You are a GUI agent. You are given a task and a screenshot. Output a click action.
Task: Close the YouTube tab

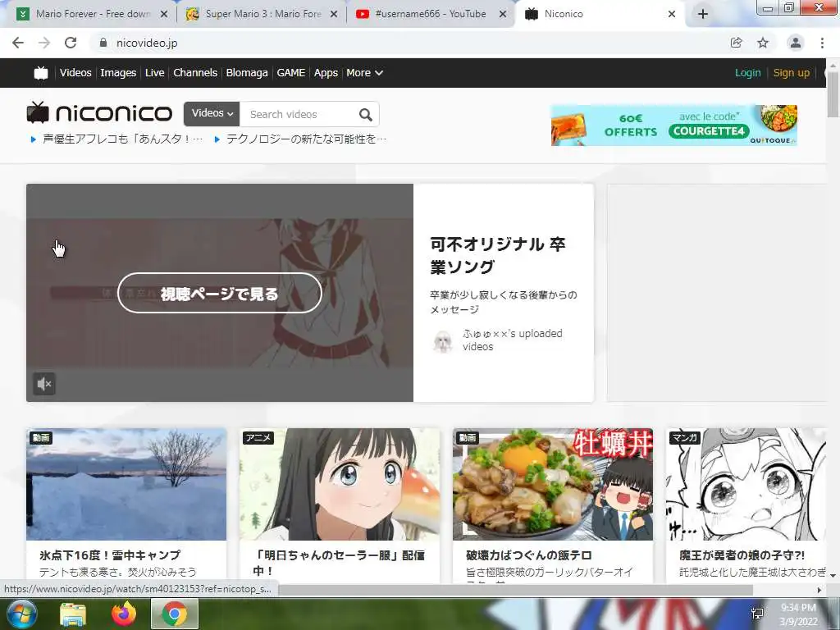(503, 14)
